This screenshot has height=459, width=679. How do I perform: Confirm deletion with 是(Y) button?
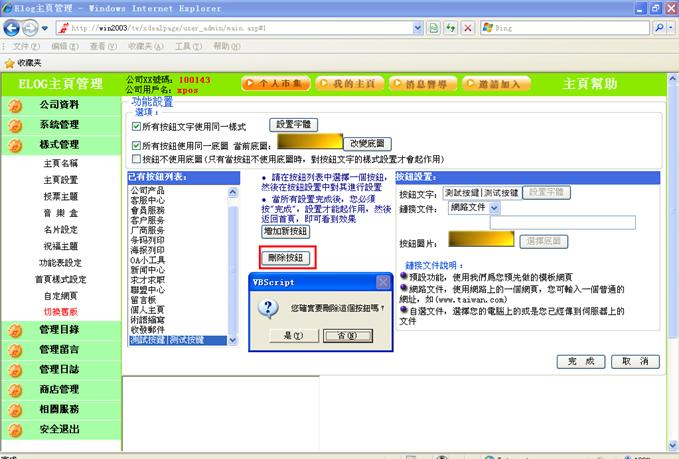(x=293, y=334)
